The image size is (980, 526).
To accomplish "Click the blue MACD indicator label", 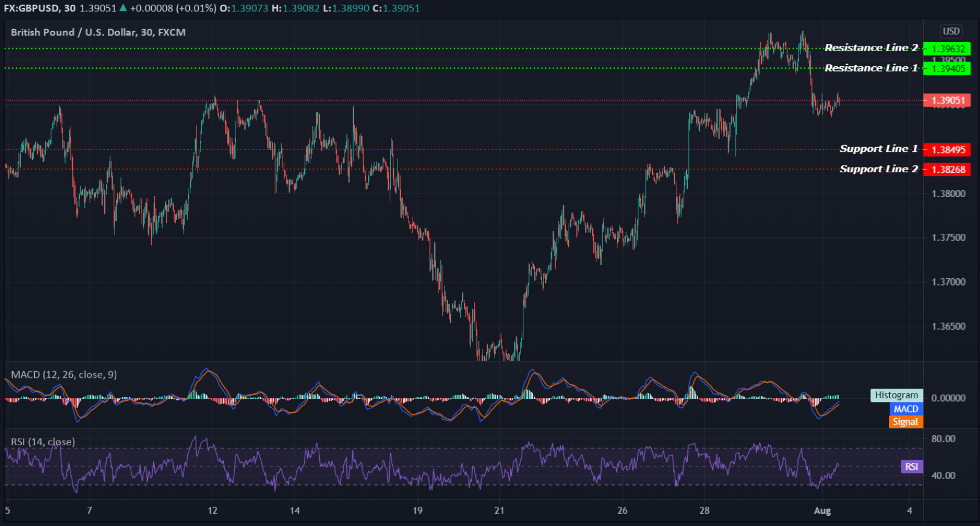I will [906, 409].
